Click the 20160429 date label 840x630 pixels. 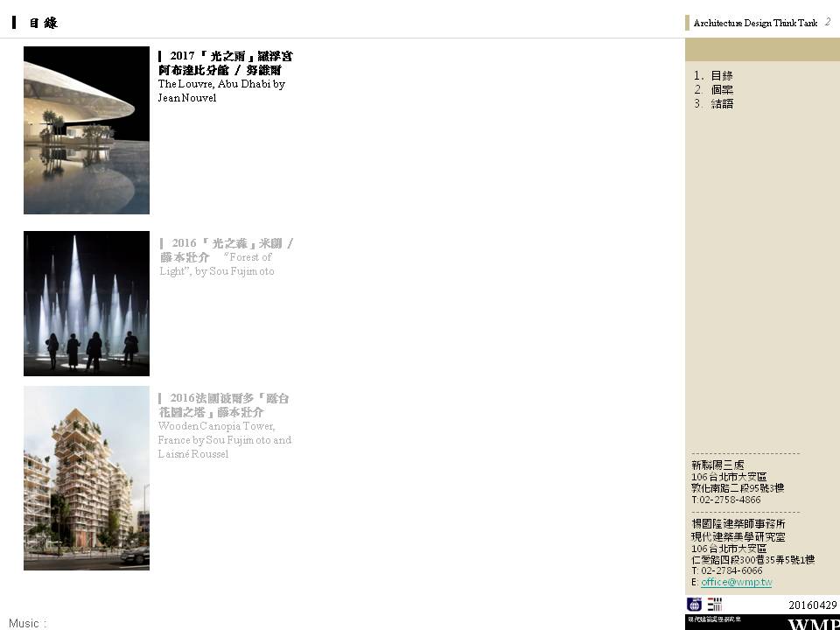click(x=812, y=605)
